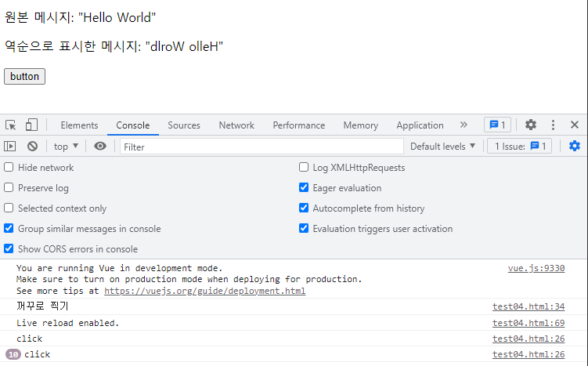The image size is (588, 366).
Task: Click the repeat count badge 10
Action: (13, 354)
